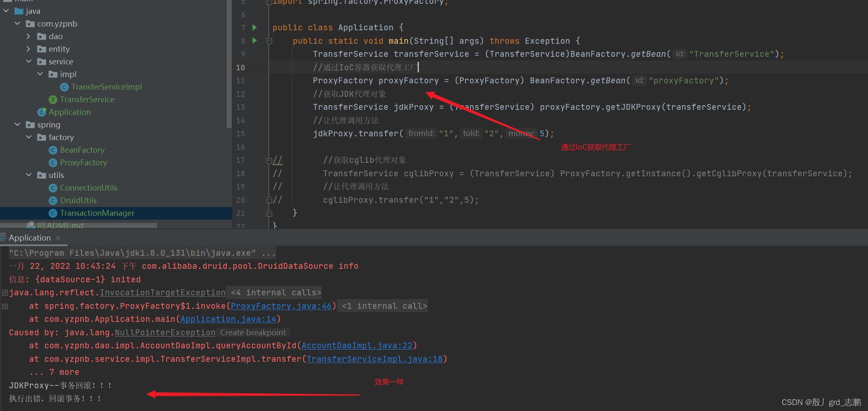Click the fold end marker at line 21
The width and height of the screenshot is (868, 411).
click(269, 213)
